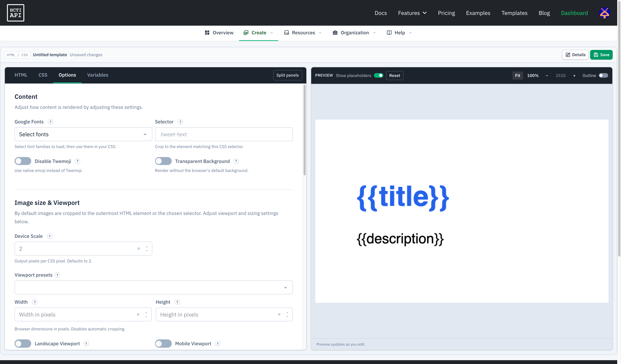Open the Variables tab
This screenshot has height=364, width=621.
[98, 75]
